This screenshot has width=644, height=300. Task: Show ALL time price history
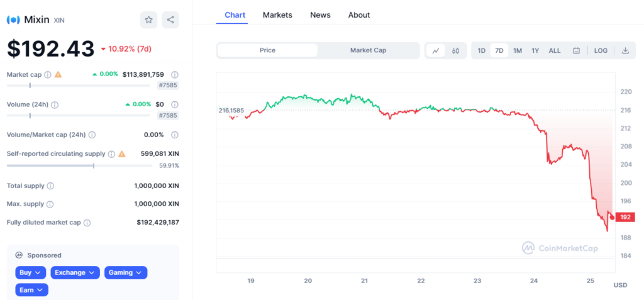(x=555, y=51)
